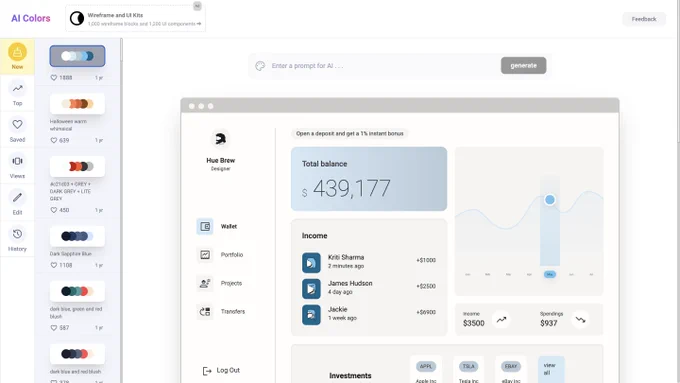
Task: Click the +$1000 income amount
Action: pyautogui.click(x=426, y=260)
